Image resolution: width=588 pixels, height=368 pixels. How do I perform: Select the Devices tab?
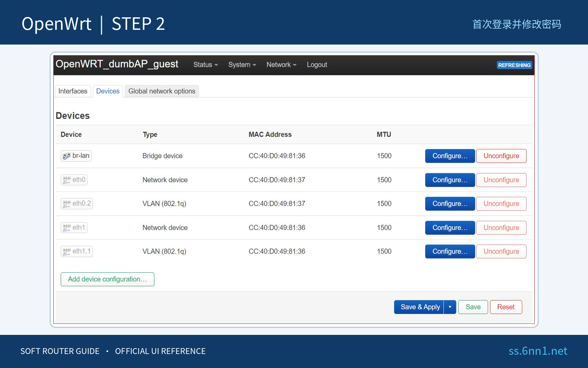(x=108, y=91)
